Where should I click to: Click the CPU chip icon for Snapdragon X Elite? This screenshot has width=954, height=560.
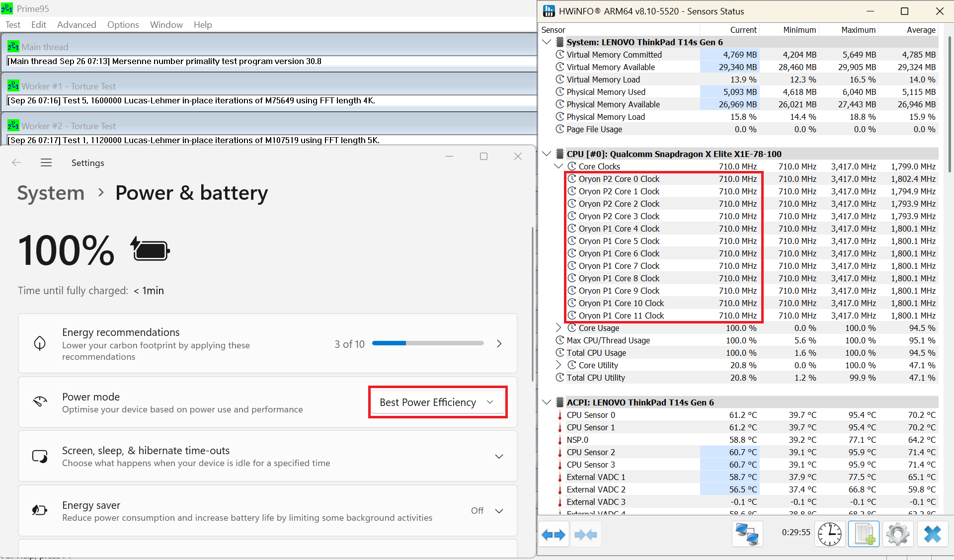click(x=560, y=154)
